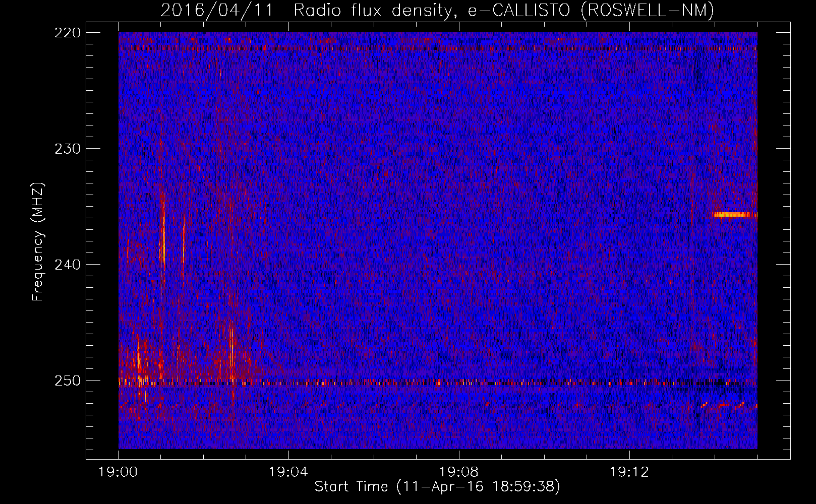Click the '19:08' time axis label
The width and height of the screenshot is (816, 504).
[x=459, y=472]
